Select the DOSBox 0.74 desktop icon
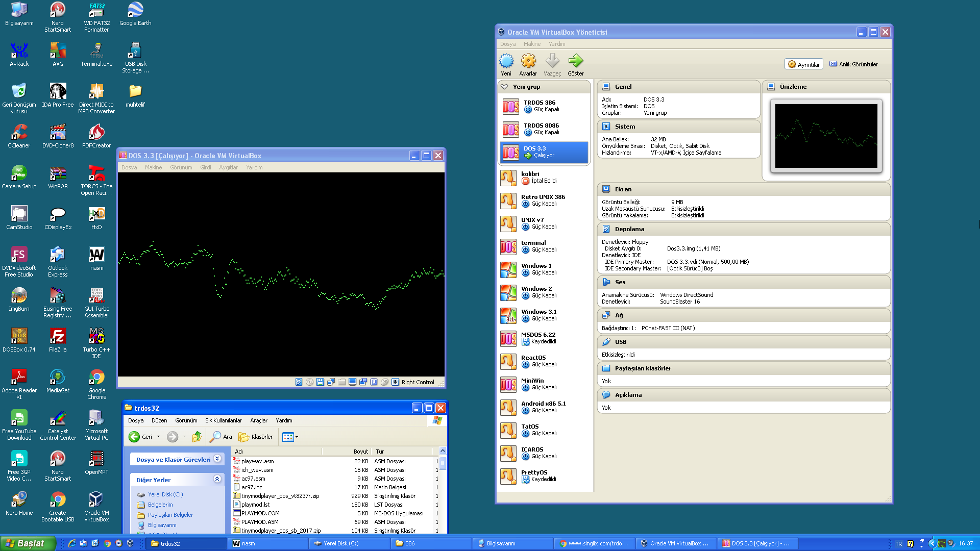 tap(19, 340)
